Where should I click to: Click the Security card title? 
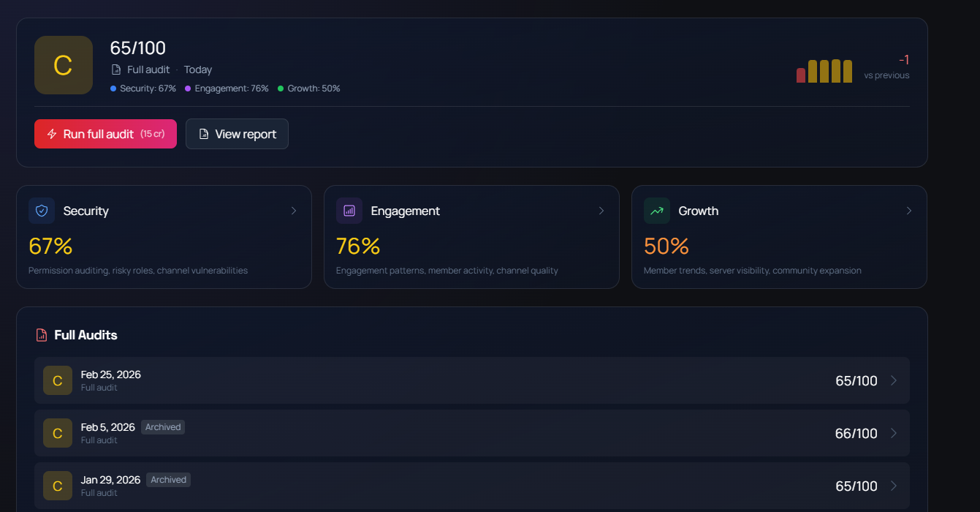86,211
